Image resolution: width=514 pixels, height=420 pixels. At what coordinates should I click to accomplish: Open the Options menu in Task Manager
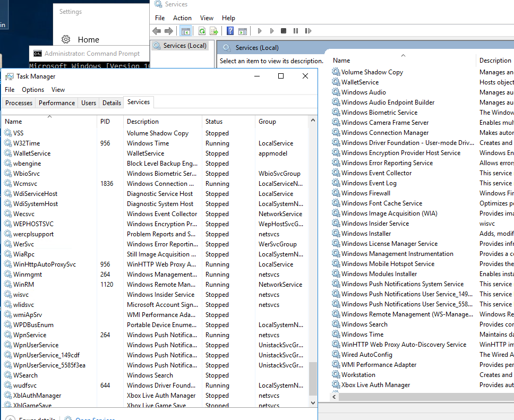(x=33, y=90)
